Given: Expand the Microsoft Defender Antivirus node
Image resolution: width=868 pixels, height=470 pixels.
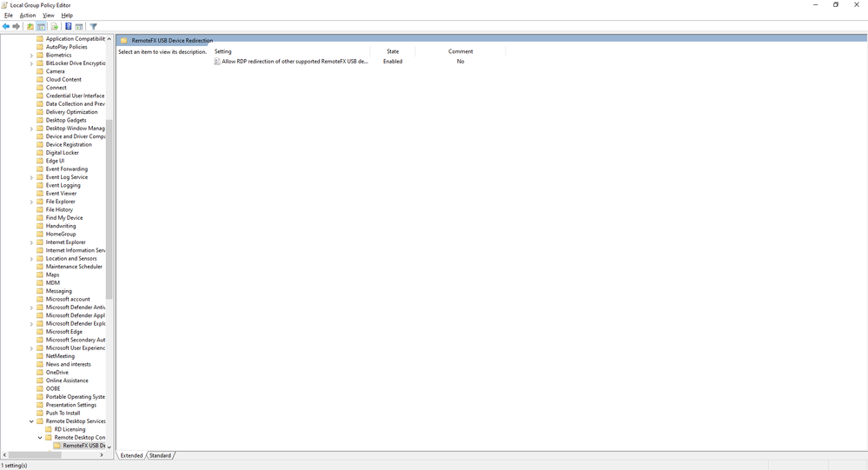Looking at the screenshot, I should coord(31,308).
